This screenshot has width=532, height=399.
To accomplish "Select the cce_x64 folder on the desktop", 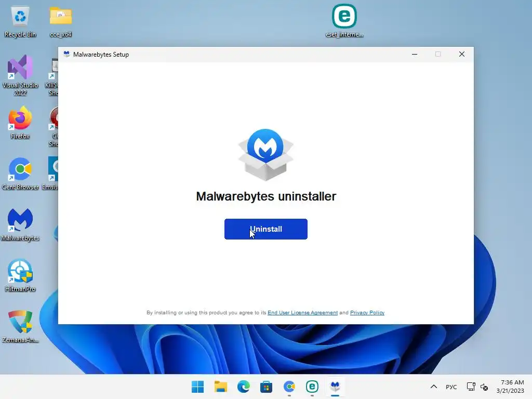I will point(61,22).
